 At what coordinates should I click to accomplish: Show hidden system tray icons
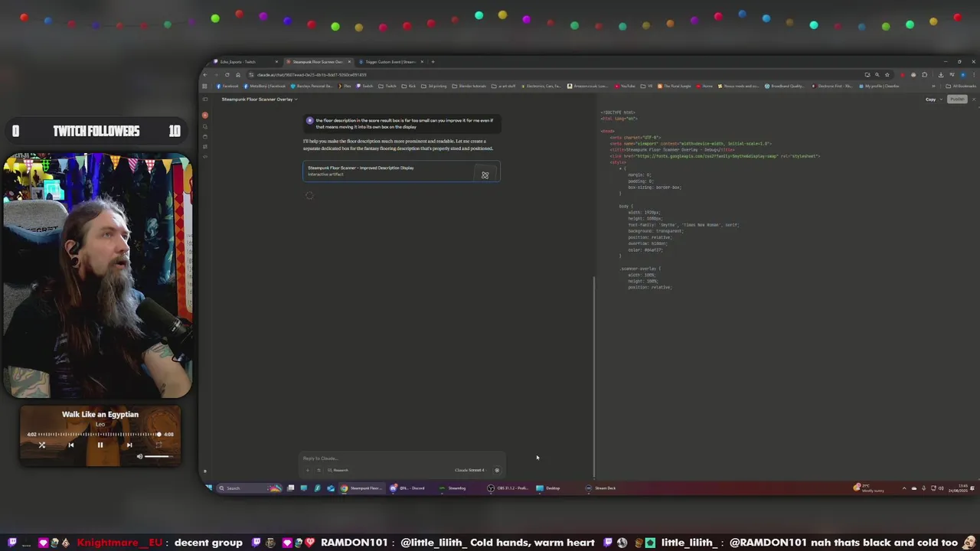(x=904, y=487)
